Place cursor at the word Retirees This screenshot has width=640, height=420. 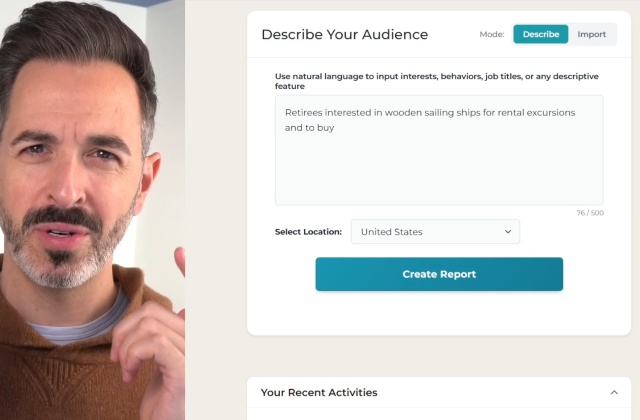tap(303, 113)
